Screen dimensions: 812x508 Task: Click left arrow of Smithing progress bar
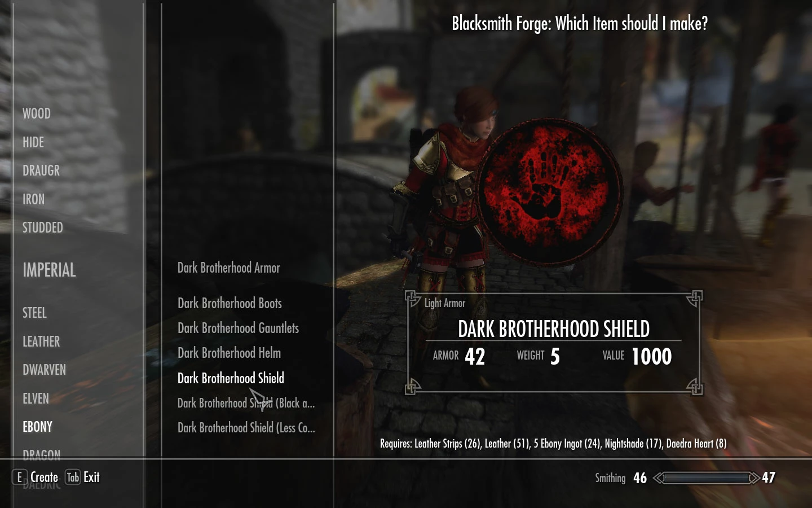pos(658,478)
